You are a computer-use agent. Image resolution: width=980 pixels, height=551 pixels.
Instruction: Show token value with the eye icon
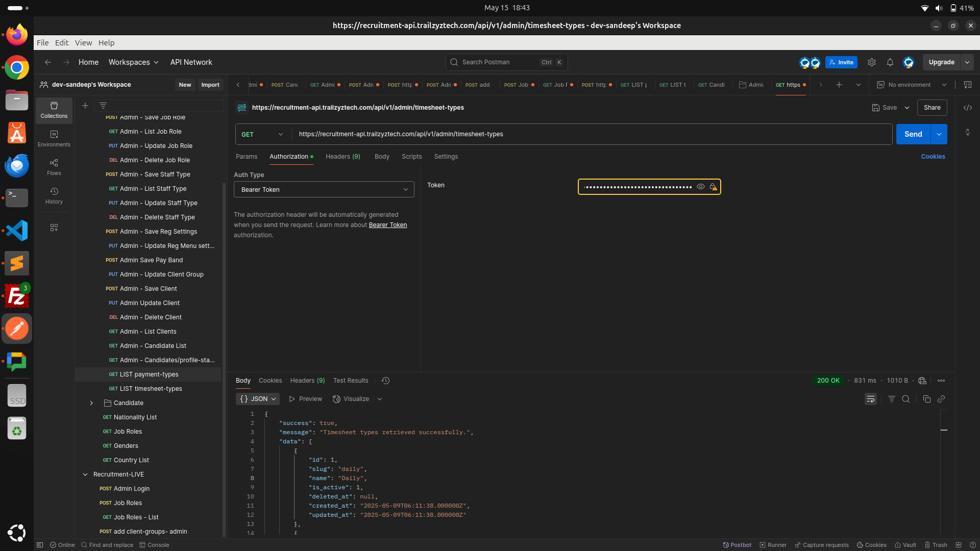click(701, 187)
